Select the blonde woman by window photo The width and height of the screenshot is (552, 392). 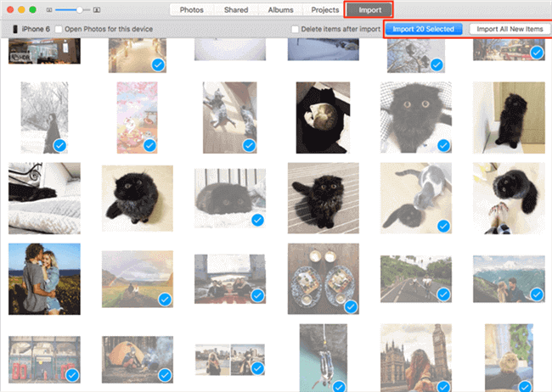click(509, 358)
